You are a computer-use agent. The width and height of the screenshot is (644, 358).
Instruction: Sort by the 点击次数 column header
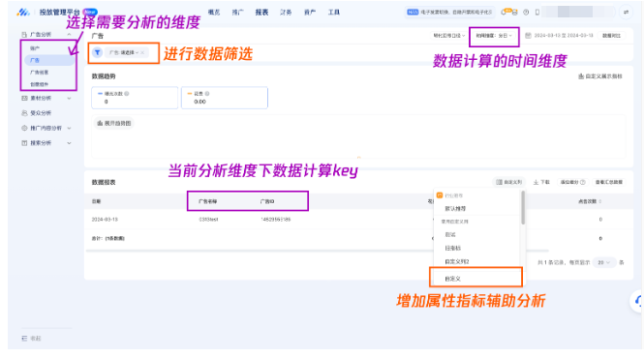pyautogui.click(x=590, y=201)
